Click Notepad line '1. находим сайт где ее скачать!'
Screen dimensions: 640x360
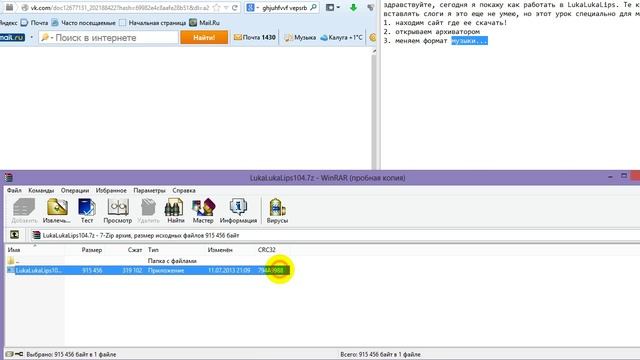(445, 22)
